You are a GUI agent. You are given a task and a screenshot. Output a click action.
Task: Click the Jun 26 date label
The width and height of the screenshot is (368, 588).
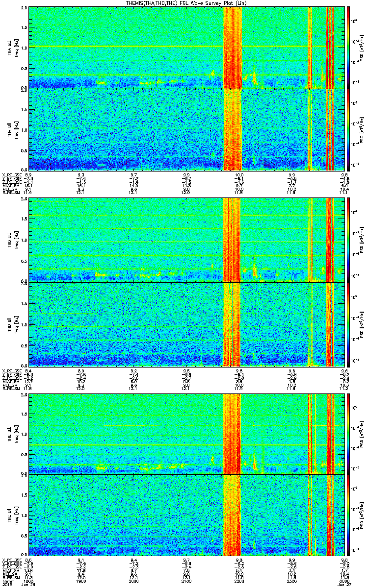click(28, 585)
